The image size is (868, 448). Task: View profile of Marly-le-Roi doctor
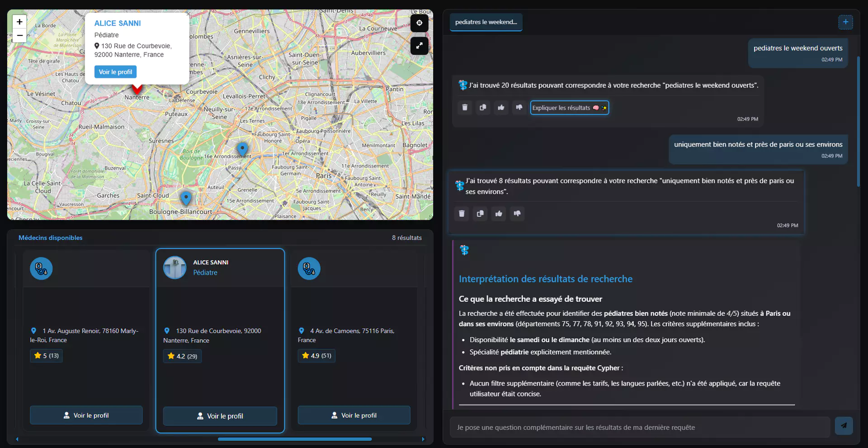coord(86,415)
